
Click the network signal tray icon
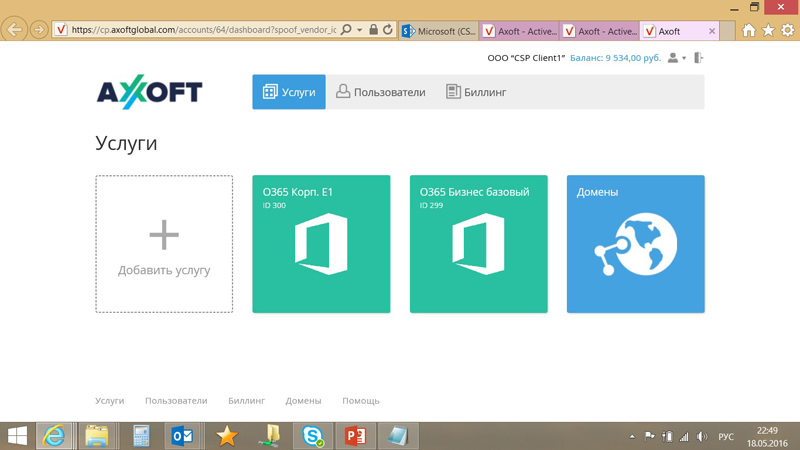pos(684,437)
